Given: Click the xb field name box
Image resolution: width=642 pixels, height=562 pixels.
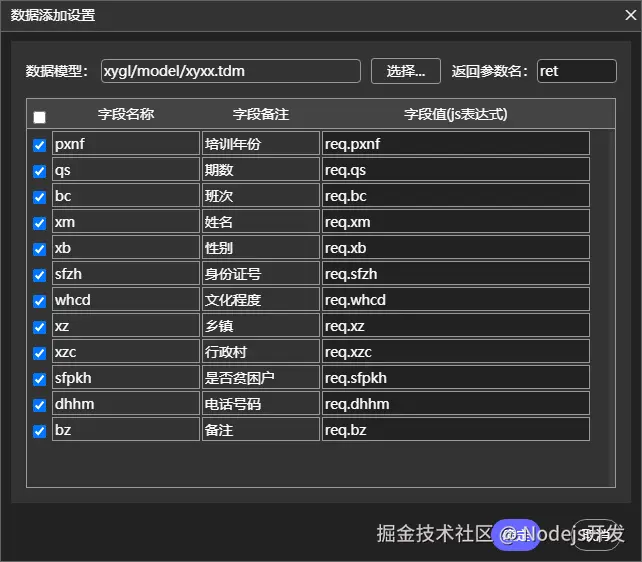Looking at the screenshot, I should 126,247.
